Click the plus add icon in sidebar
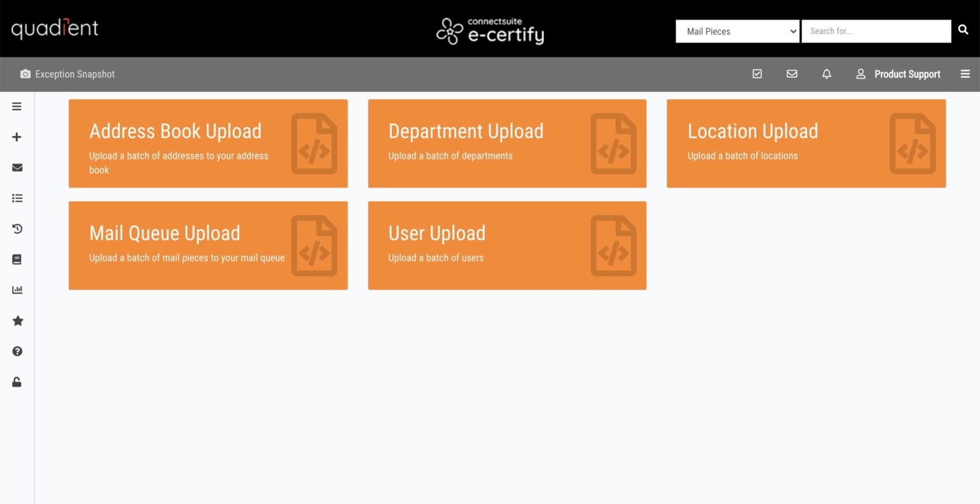Screen dimensions: 980x504 (x=17, y=137)
